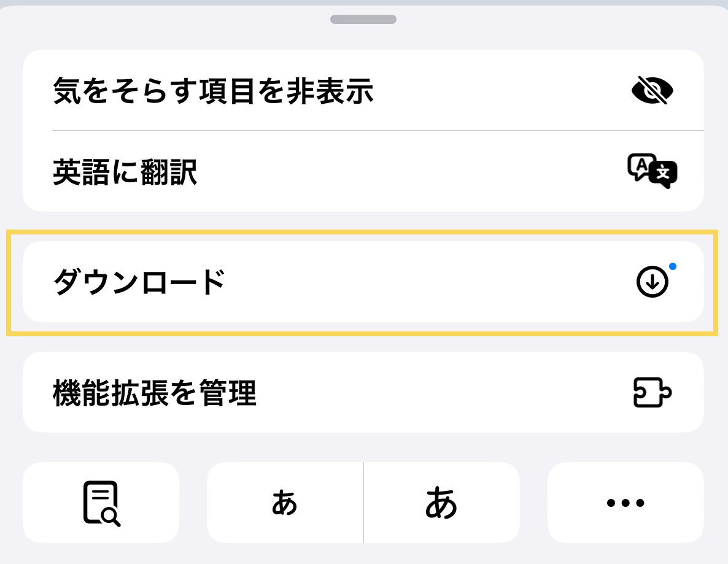
Task: Select the 気をそらす項目を非表示 menu entry
Action: (x=362, y=91)
